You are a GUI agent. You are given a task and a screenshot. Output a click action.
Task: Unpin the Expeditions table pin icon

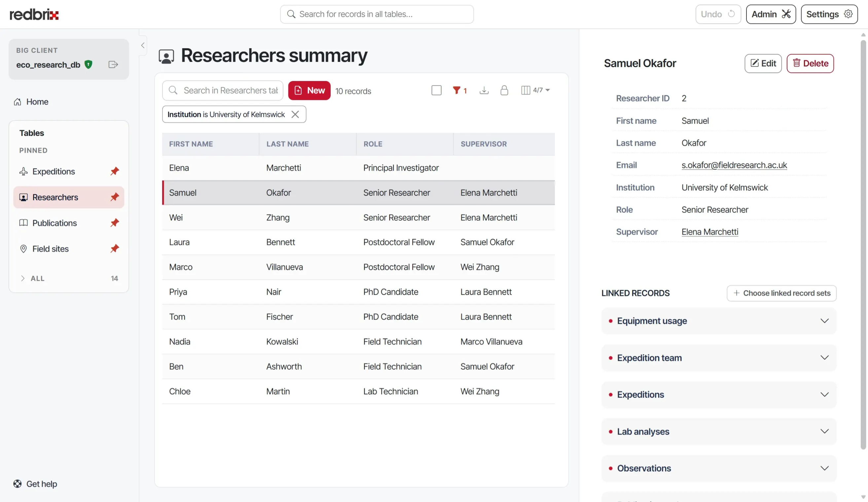click(x=115, y=171)
